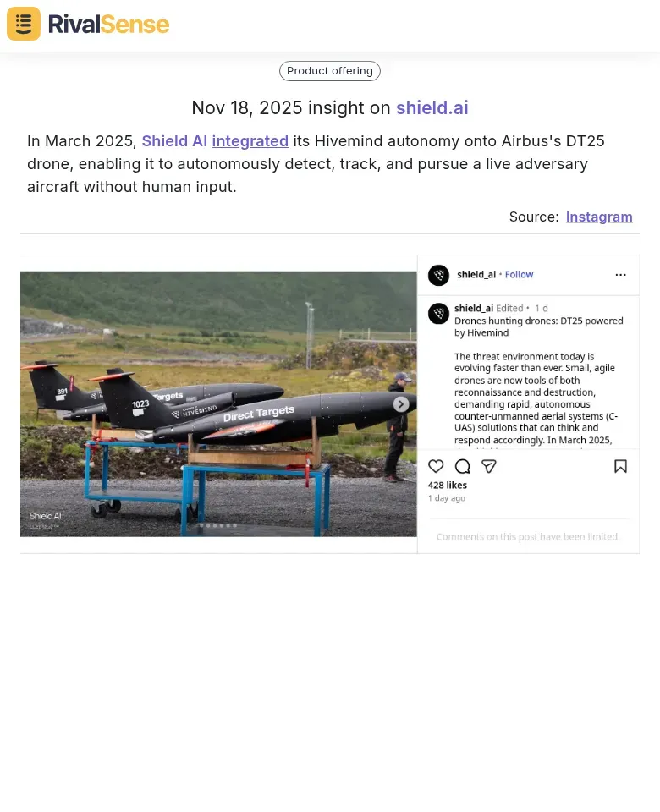Viewport: 660px width, 812px height.
Task: Open the drone photo thumbnail
Action: point(218,404)
